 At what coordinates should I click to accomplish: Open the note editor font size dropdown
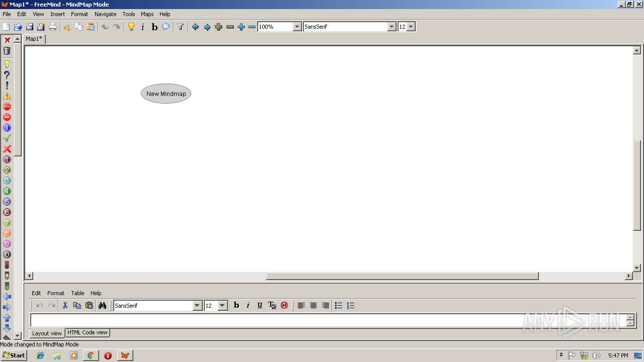click(x=222, y=306)
